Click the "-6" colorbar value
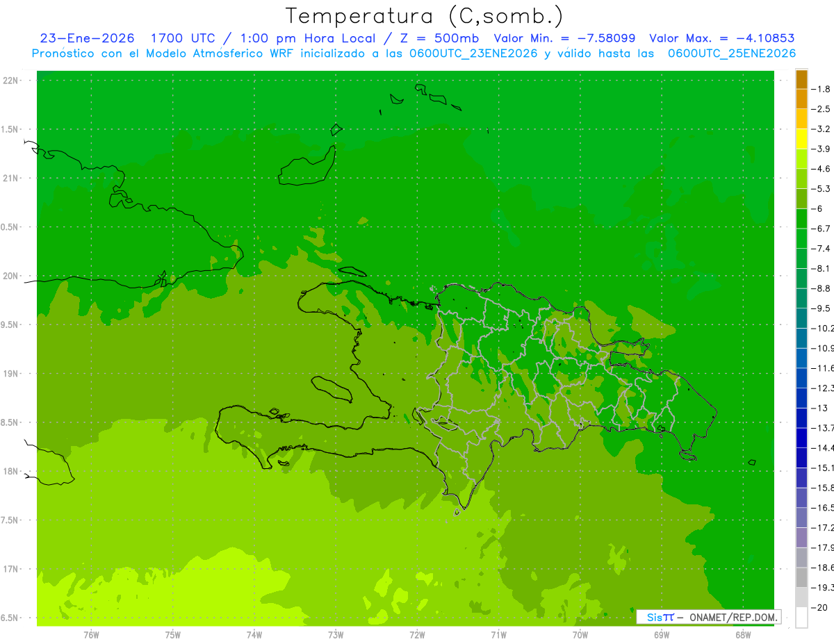 point(817,208)
